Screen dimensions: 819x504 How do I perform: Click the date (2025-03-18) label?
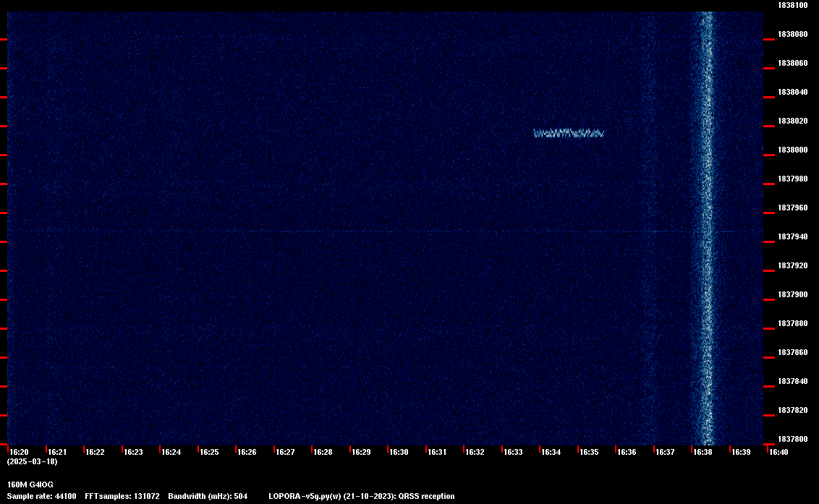pos(33,461)
